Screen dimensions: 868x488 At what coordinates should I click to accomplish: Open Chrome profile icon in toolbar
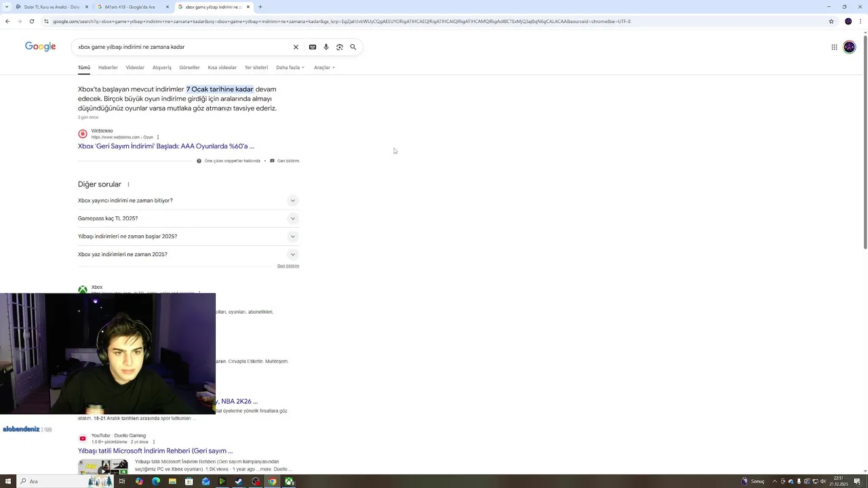pos(848,21)
